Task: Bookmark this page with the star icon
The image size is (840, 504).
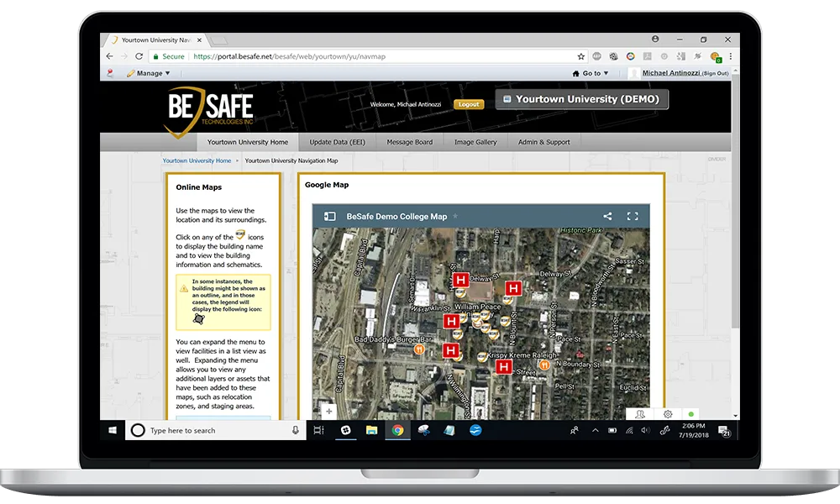Action: pos(580,56)
